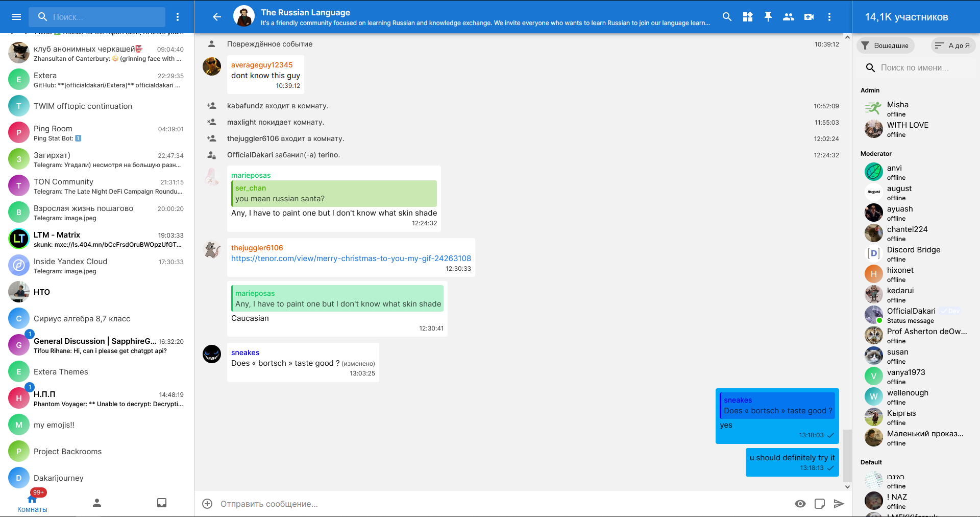980x517 pixels.
Task: Focus the "Поиск по имени" member search field
Action: [919, 67]
